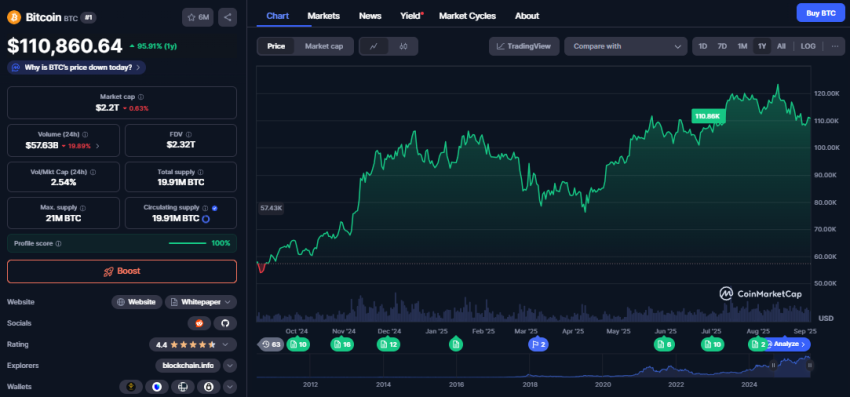
Task: Set chart range to All
Action: click(781, 46)
